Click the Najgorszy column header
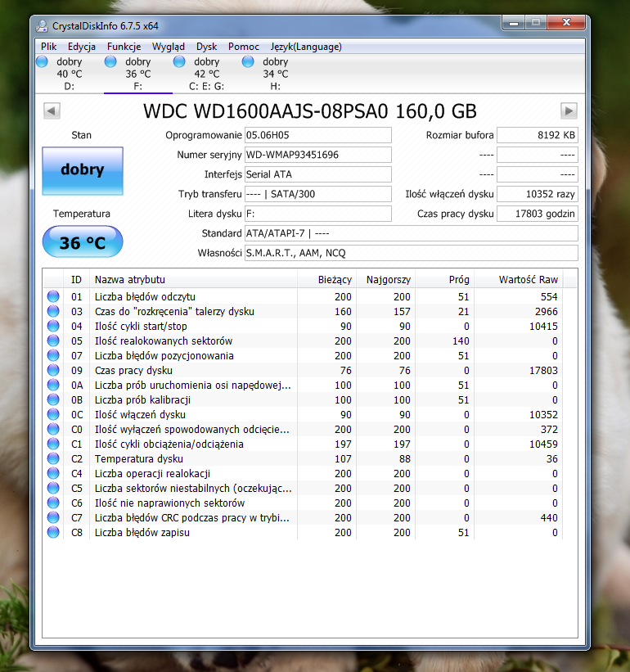 (x=385, y=280)
